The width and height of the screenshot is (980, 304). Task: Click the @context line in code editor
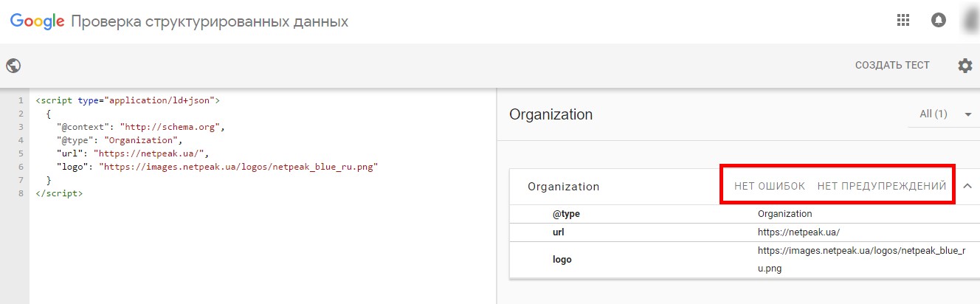click(x=140, y=127)
